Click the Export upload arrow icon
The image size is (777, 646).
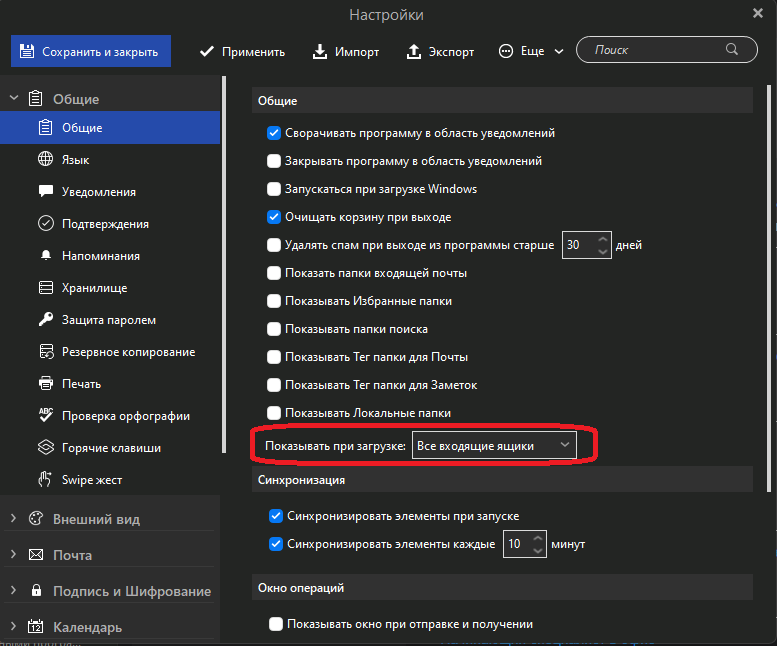pyautogui.click(x=414, y=52)
